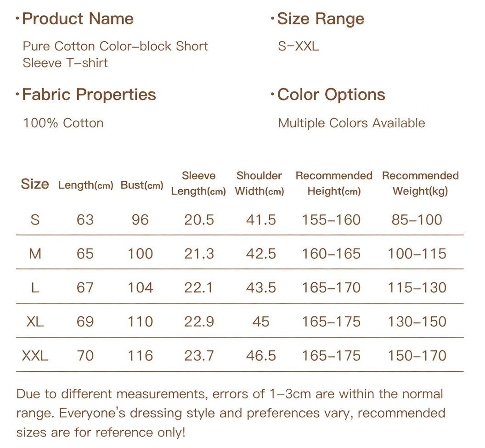Screen dimensions: 485x448
Task: Click the 155–160 height value
Action: (331, 220)
